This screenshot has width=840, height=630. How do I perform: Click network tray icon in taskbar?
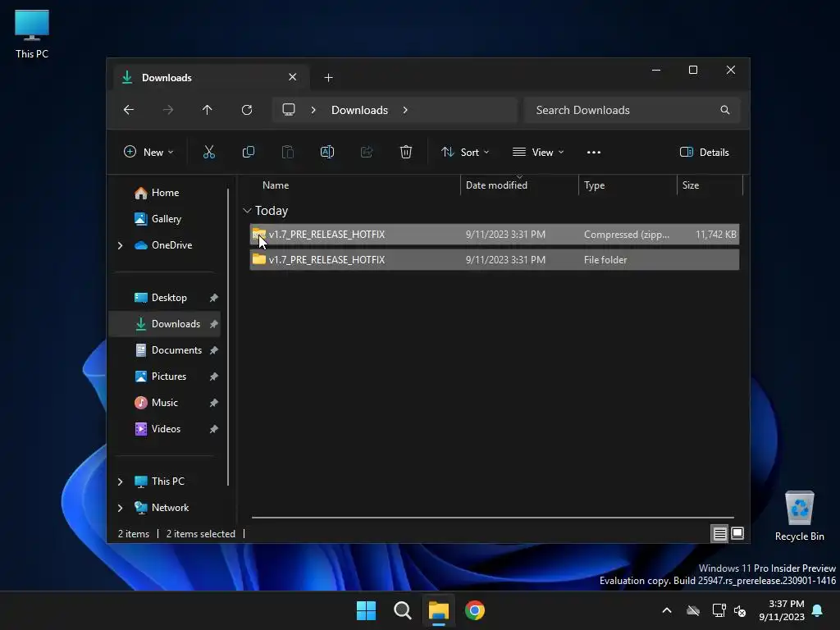click(719, 610)
